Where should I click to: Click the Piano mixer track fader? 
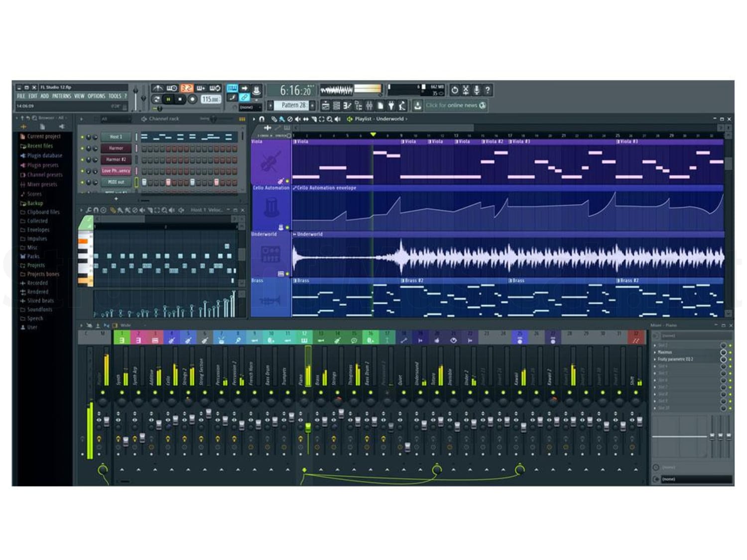coord(308,427)
